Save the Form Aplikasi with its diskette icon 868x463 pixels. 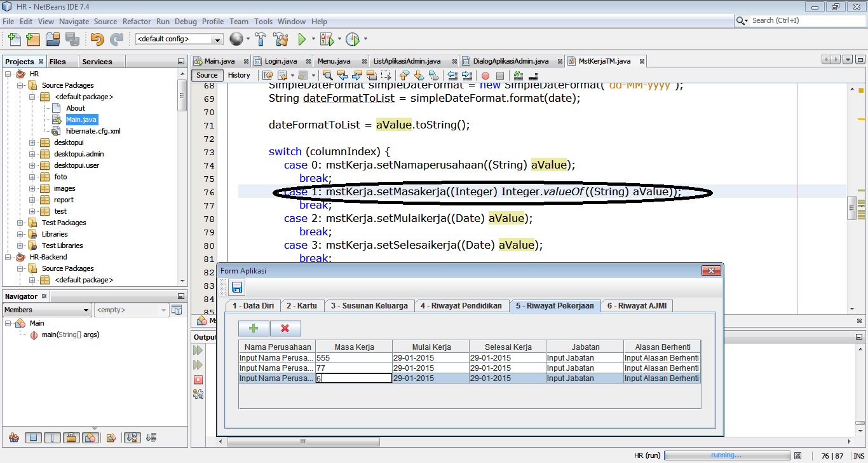tap(237, 287)
